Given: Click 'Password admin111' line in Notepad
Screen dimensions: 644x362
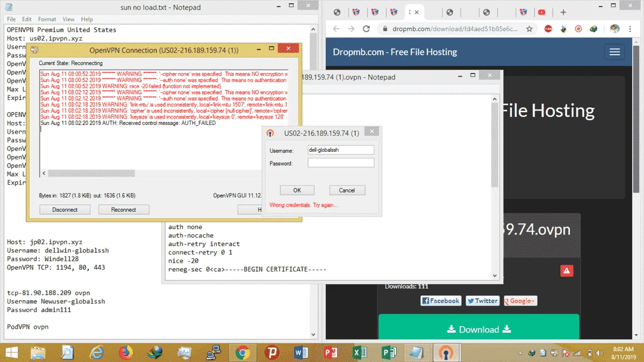Looking at the screenshot, I should click(39, 309).
